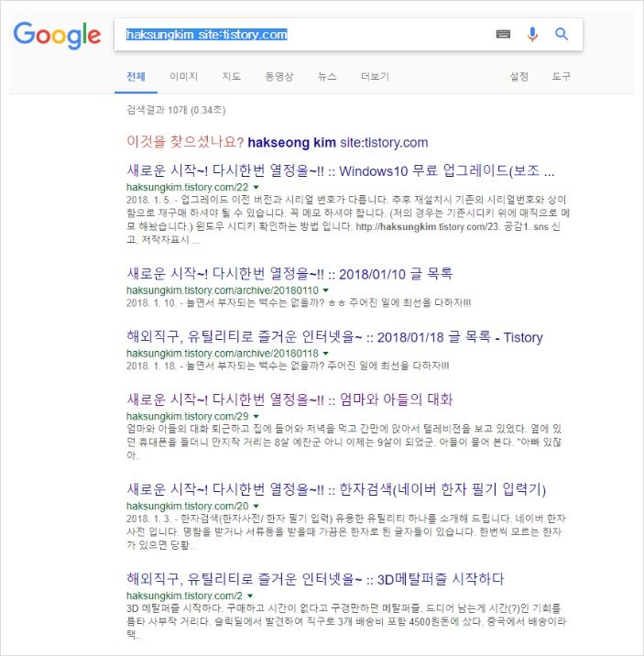Click the 이것을 찾으셨나요? text
Viewport: 644px width, 656px height.
coord(185,142)
